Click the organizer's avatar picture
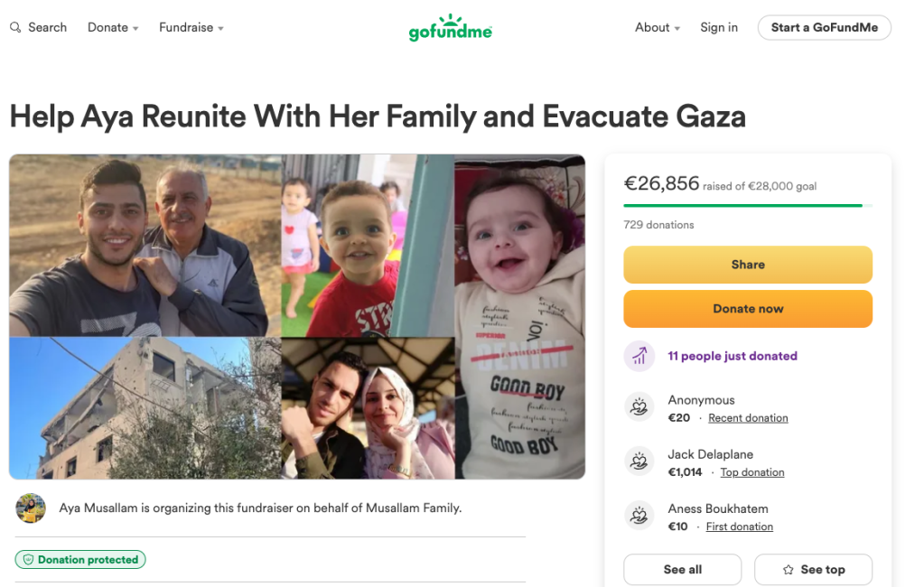 (31, 508)
